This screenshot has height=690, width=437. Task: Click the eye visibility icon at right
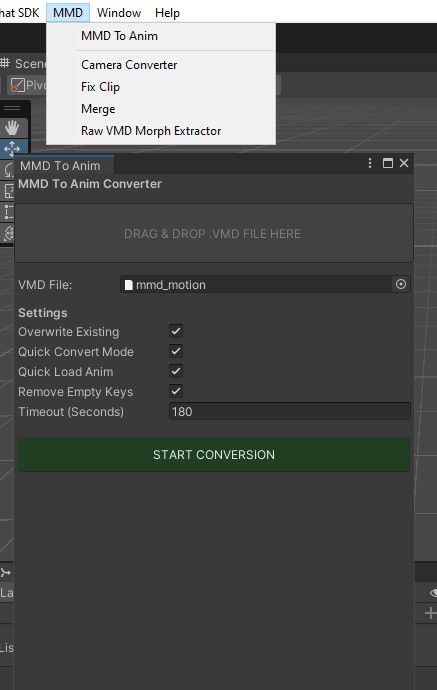[x=433, y=593]
